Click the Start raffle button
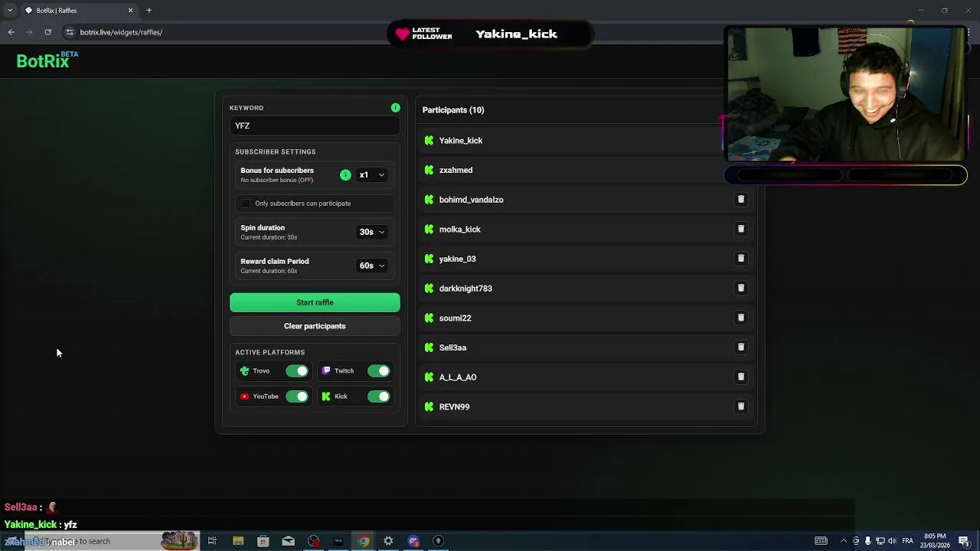 coord(315,302)
